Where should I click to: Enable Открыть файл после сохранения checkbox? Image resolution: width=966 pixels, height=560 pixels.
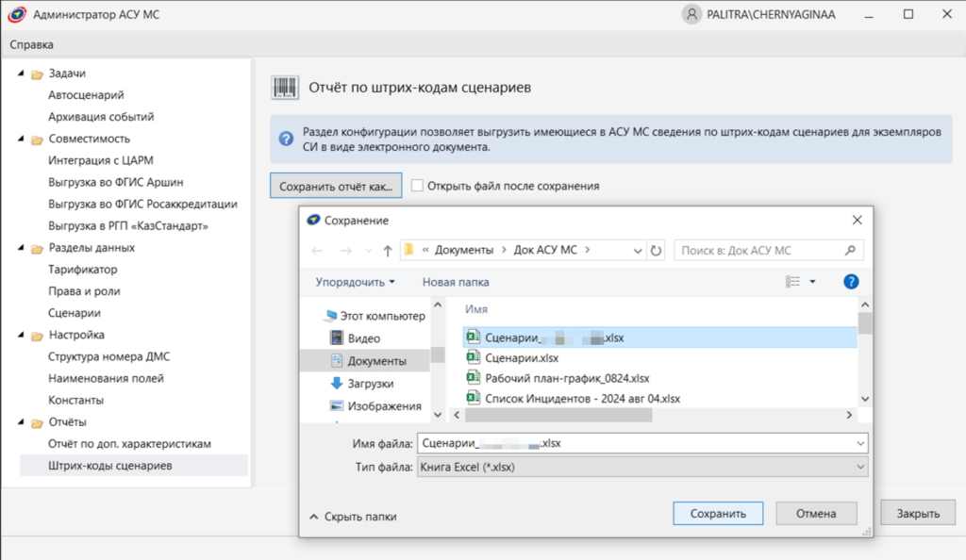[x=417, y=185]
